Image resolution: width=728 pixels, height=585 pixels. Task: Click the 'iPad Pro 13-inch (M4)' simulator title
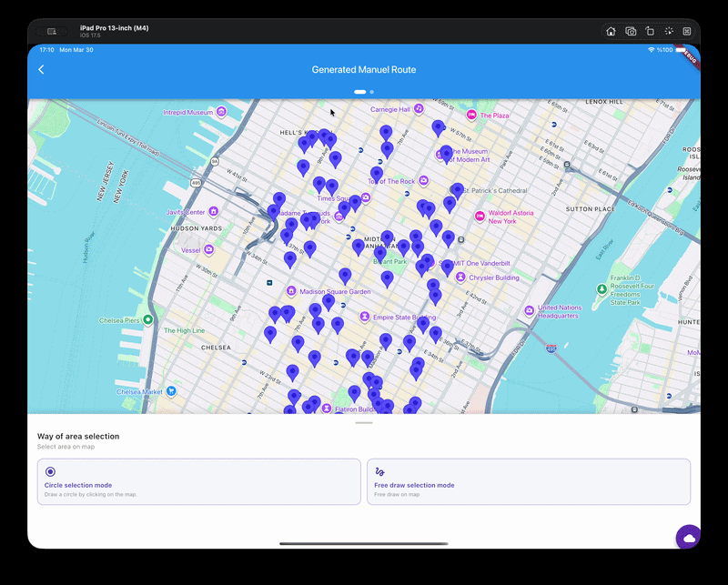click(115, 28)
